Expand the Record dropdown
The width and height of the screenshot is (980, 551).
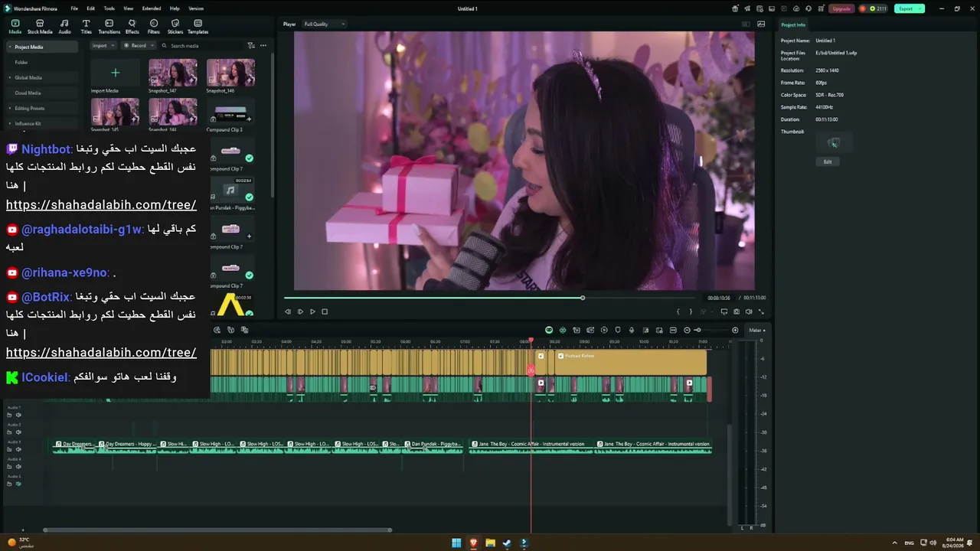(138, 46)
